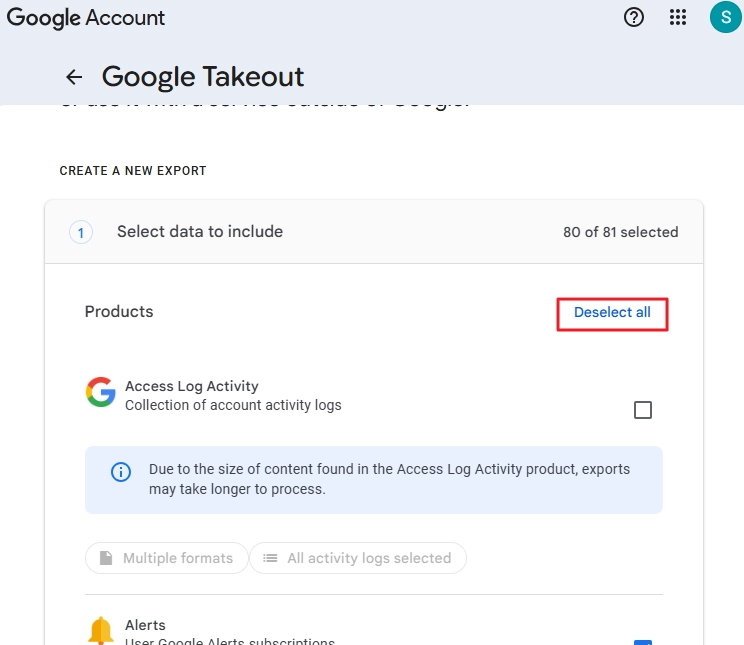Click the file icon in Multiple formats chip
This screenshot has height=645, width=744.
click(106, 558)
